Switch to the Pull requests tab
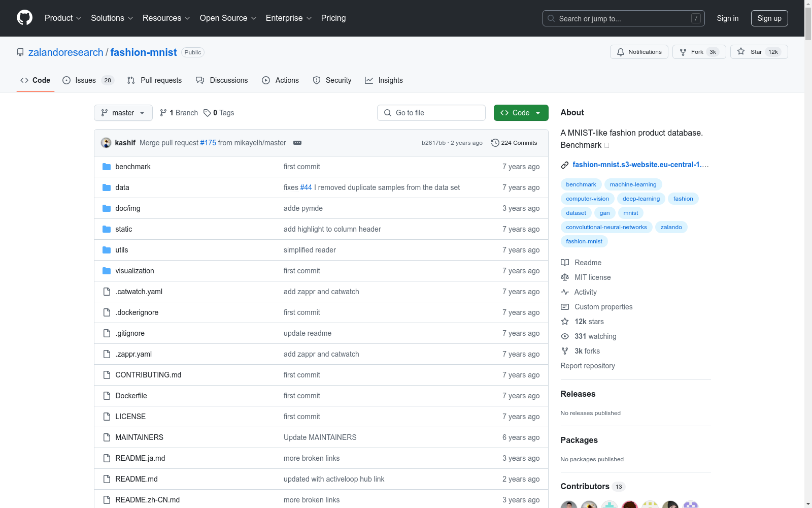 point(154,80)
